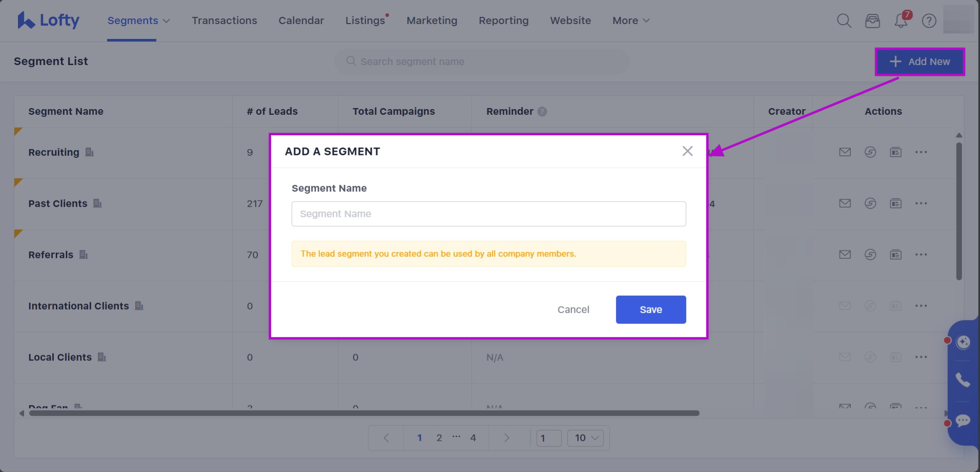The height and width of the screenshot is (472, 980).
Task: Open the inbox tray icon
Action: (x=872, y=20)
